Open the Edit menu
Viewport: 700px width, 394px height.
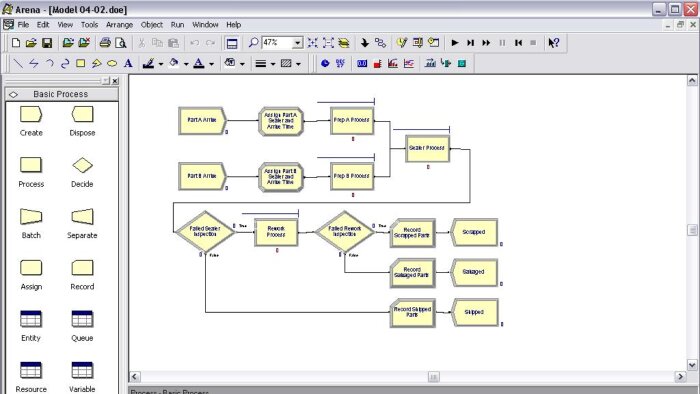(x=43, y=25)
